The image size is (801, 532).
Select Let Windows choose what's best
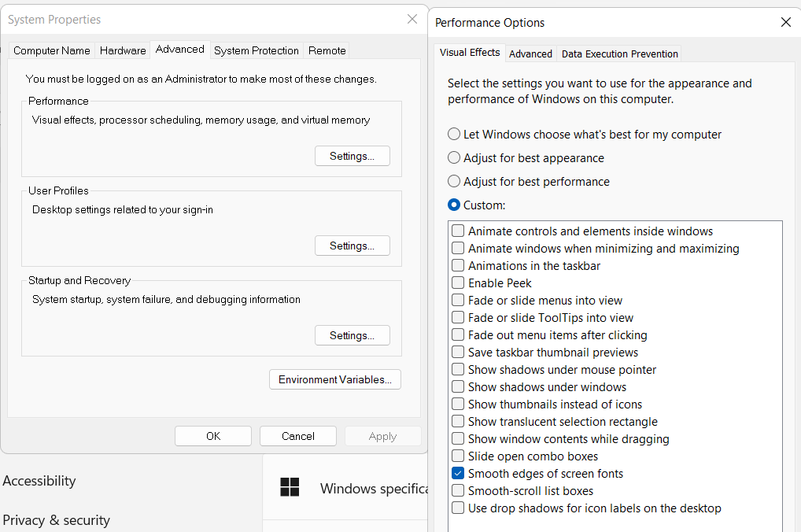point(454,135)
